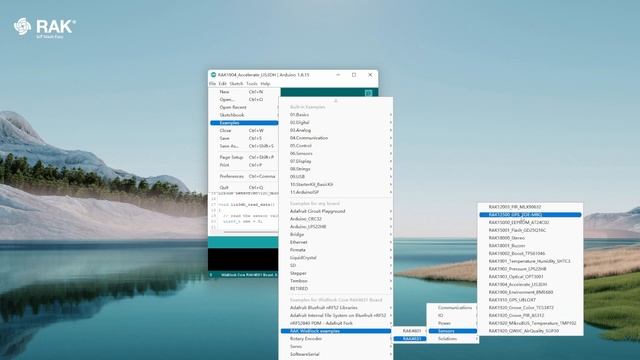Expand 10.StarterKit_BasicKit examples

[336, 184]
